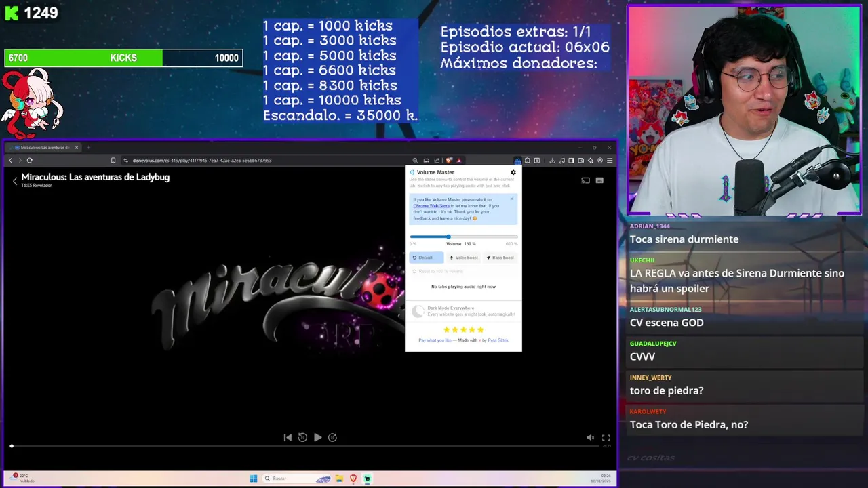Open the Windows Start menu
868x488 pixels.
[x=254, y=479]
